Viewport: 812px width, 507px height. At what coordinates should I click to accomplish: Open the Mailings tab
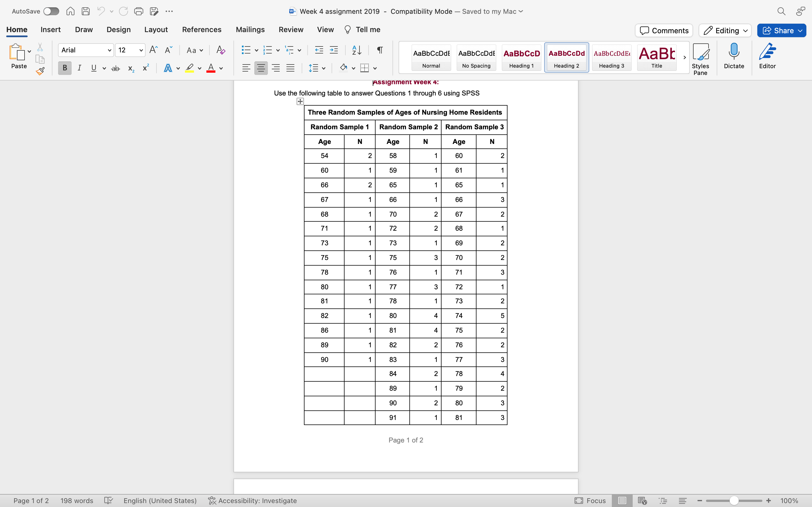(x=250, y=30)
